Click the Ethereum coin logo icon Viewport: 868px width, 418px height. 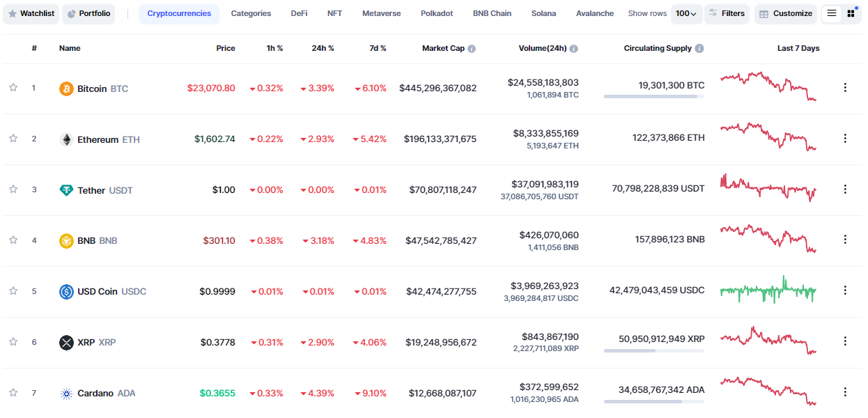pyautogui.click(x=66, y=139)
